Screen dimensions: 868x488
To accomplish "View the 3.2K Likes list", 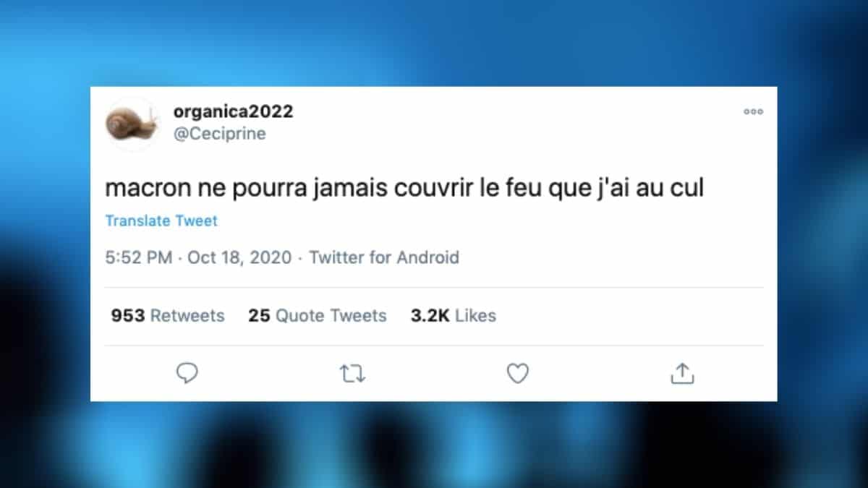I will pyautogui.click(x=454, y=316).
